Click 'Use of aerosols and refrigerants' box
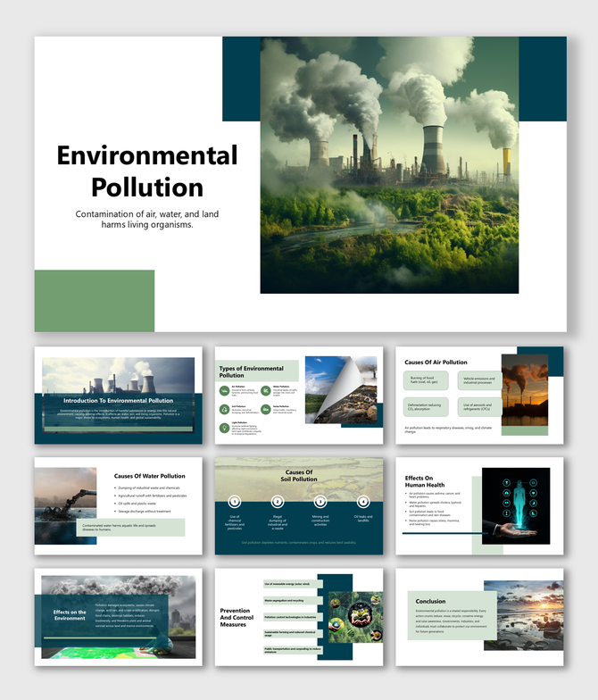The width and height of the screenshot is (598, 700). pyautogui.click(x=478, y=407)
